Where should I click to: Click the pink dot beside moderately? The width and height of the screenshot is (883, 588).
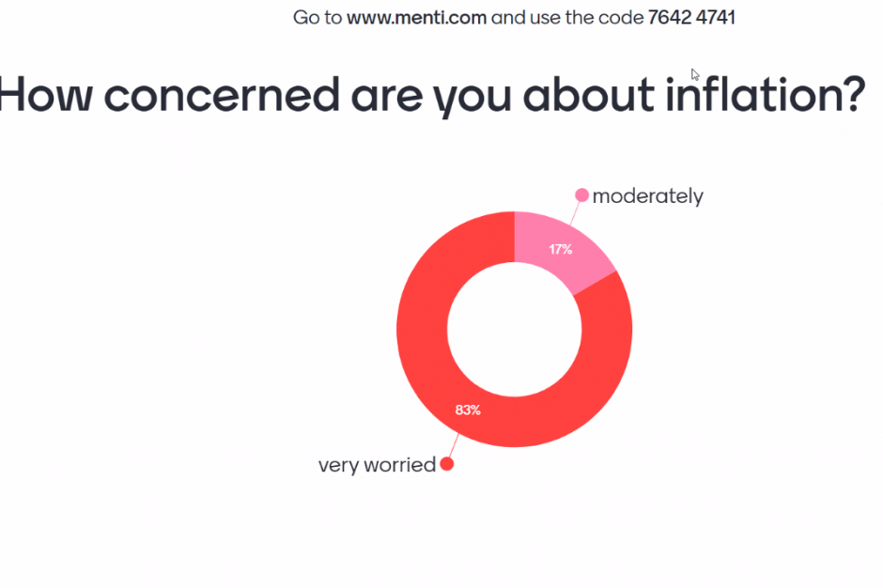pyautogui.click(x=581, y=195)
